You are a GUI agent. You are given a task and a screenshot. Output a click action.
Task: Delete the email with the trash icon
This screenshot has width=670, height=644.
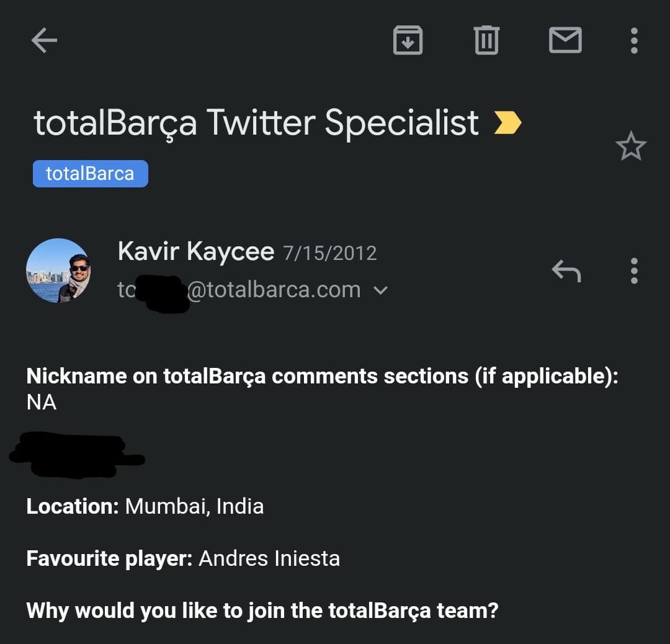(486, 41)
